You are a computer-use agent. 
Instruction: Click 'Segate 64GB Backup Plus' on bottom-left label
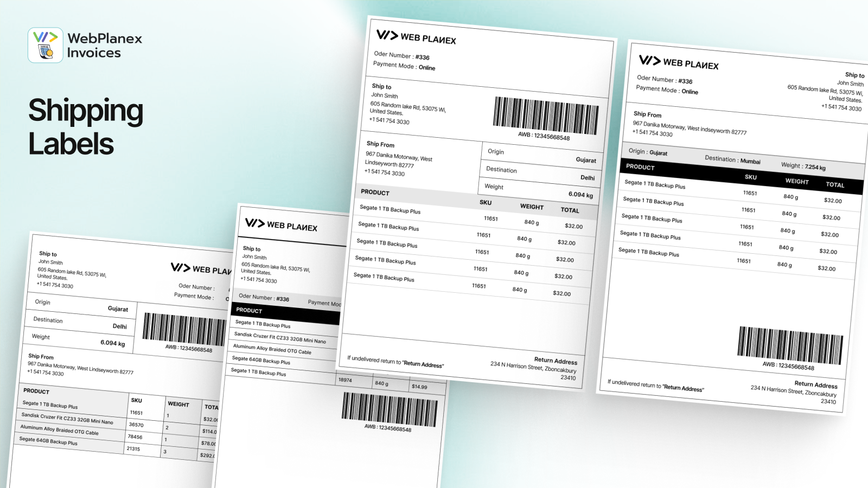[48, 441]
